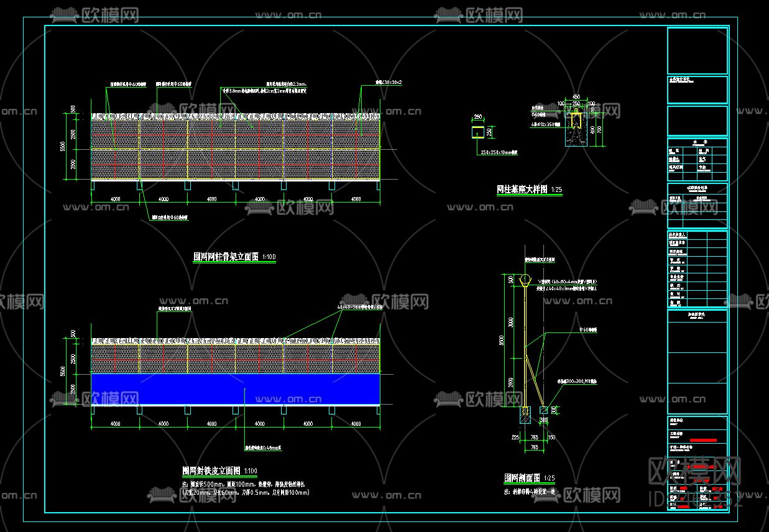Select the ∠30x30x2 angle steel annotation

389,82
